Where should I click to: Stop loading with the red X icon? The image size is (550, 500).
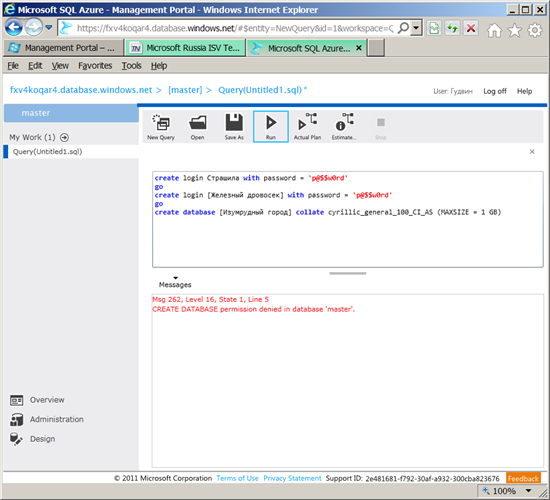pos(471,28)
